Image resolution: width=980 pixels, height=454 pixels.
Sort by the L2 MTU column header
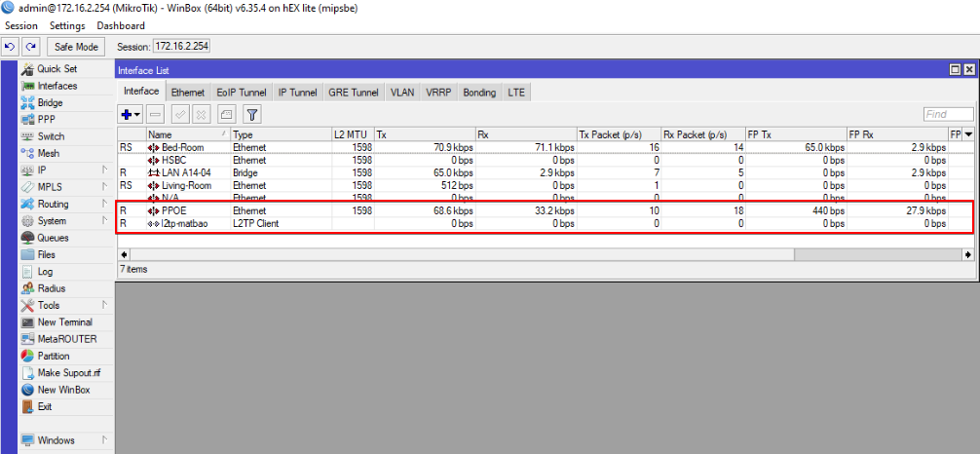tap(353, 133)
